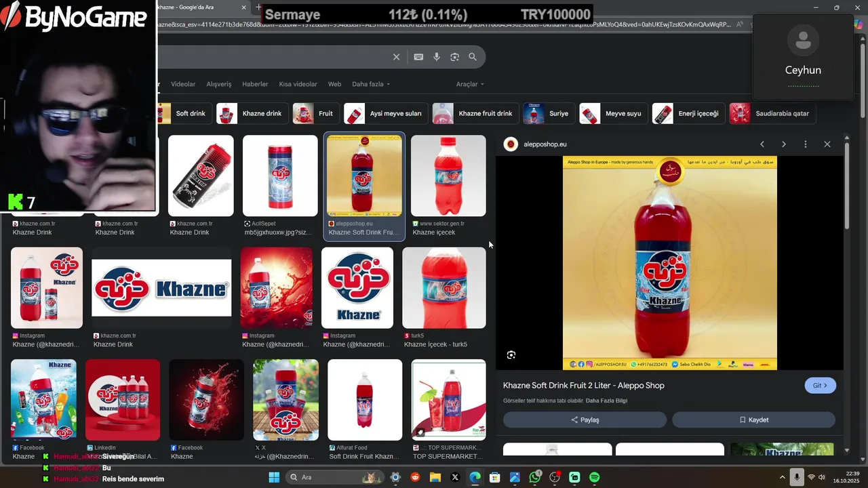Open search by image (Lens) icon
The width and height of the screenshot is (868, 488).
pyautogui.click(x=454, y=57)
